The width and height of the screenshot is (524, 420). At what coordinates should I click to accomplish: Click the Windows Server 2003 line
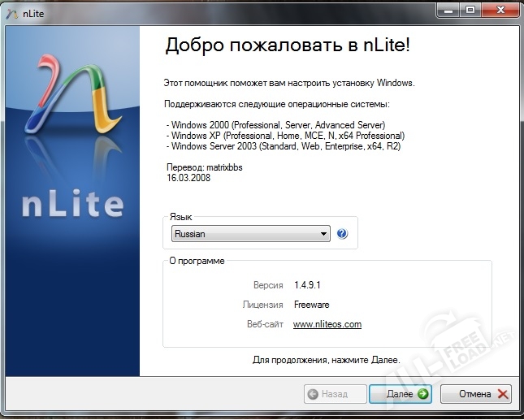(x=283, y=146)
